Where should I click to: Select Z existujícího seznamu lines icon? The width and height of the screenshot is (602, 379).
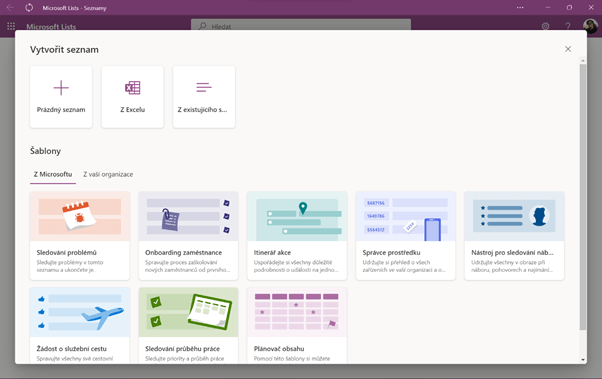pyautogui.click(x=204, y=87)
